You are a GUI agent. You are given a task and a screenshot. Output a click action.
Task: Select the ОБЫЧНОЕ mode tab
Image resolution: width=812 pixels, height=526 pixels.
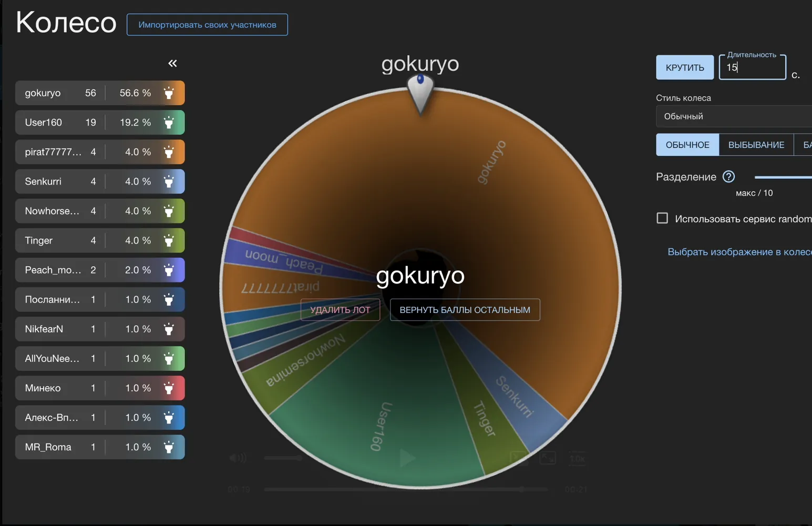[x=687, y=145]
